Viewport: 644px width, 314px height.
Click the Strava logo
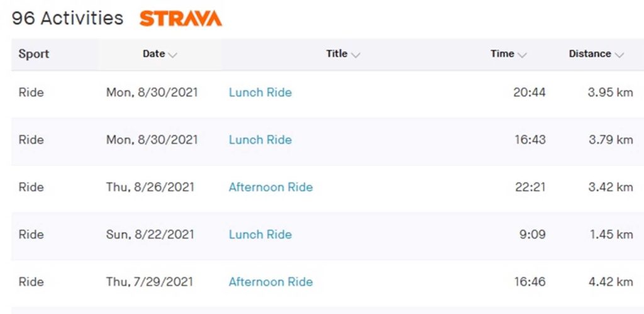pos(180,18)
